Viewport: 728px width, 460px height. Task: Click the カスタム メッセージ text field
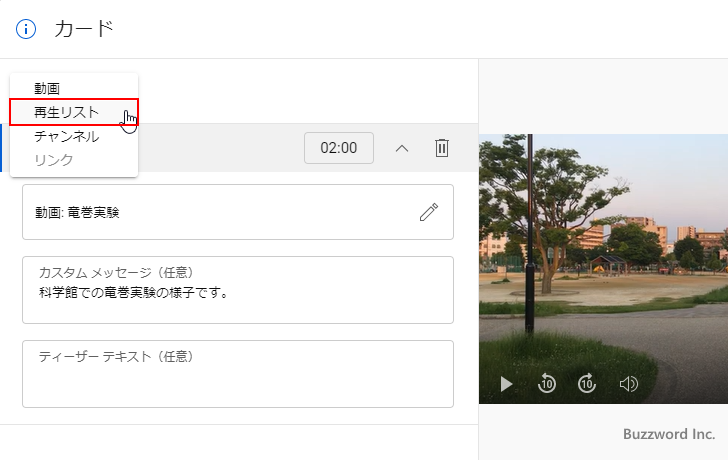(x=238, y=290)
